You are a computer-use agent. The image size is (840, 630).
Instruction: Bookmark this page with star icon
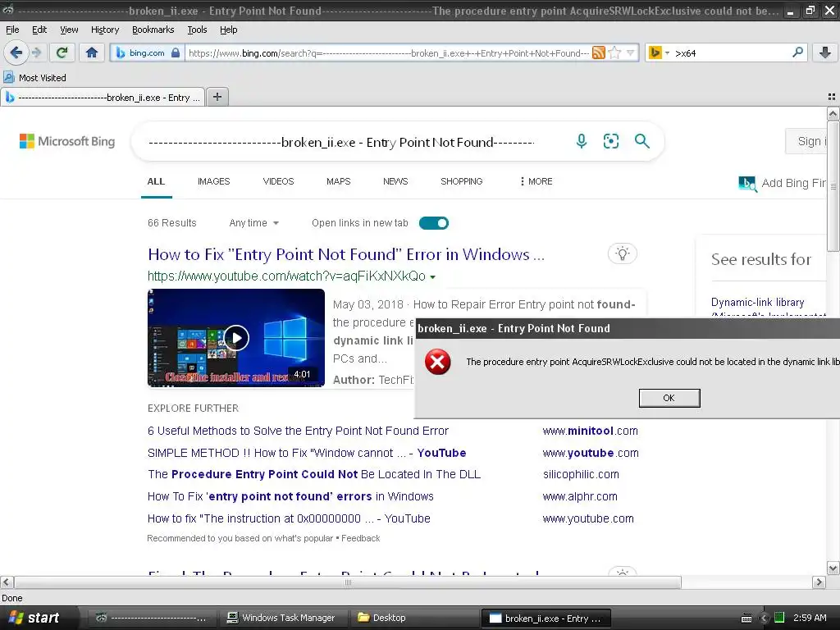coord(615,52)
